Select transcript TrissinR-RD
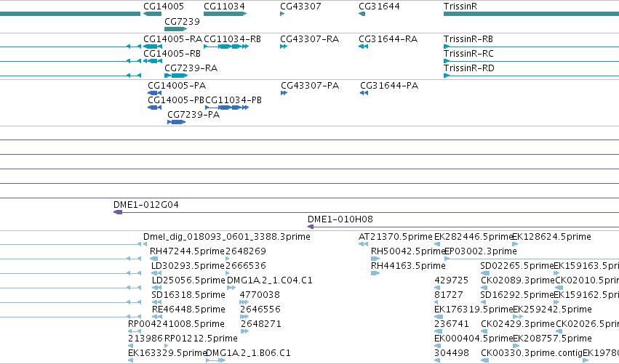 (469, 68)
